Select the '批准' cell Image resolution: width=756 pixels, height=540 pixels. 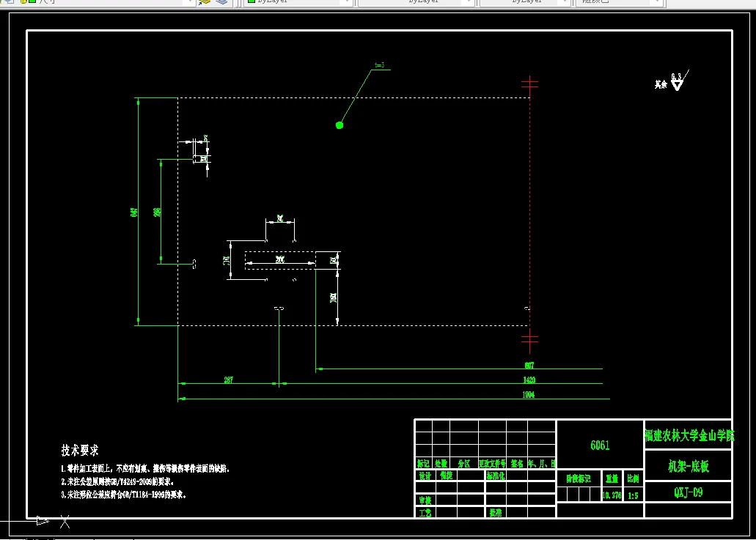496,513
